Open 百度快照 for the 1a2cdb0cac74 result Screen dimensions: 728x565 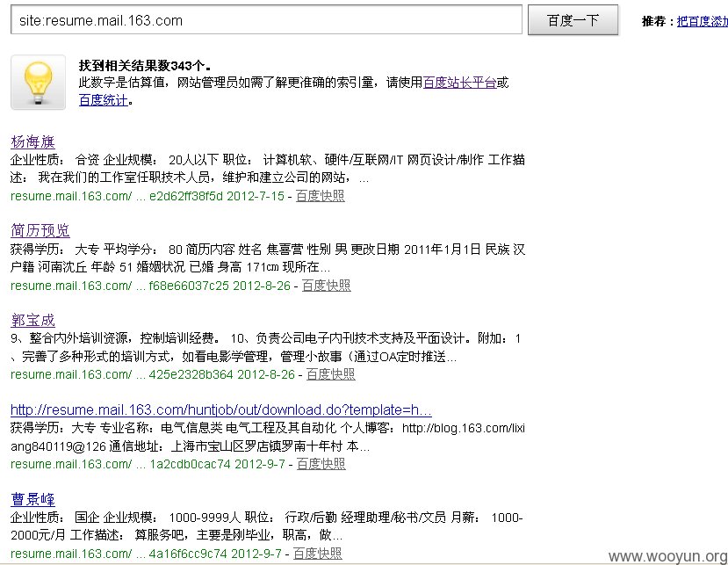[321, 464]
